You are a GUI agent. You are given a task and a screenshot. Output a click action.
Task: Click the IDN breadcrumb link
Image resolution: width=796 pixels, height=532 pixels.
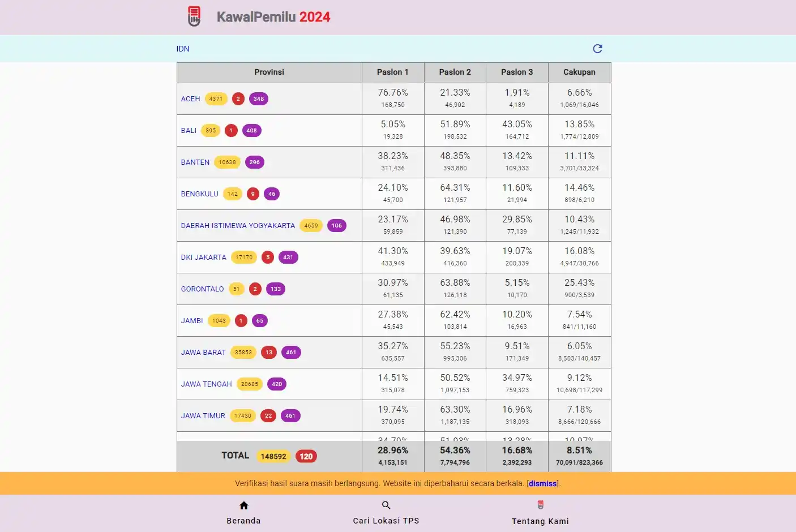point(183,49)
